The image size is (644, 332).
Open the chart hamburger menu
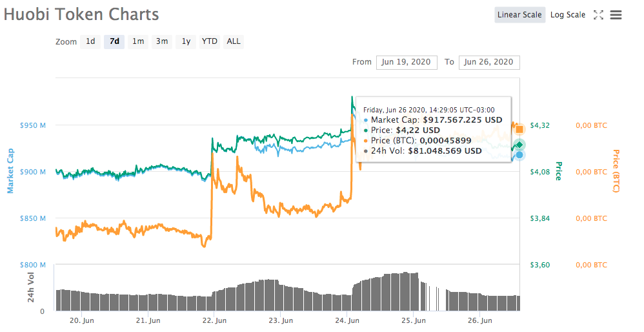[616, 15]
